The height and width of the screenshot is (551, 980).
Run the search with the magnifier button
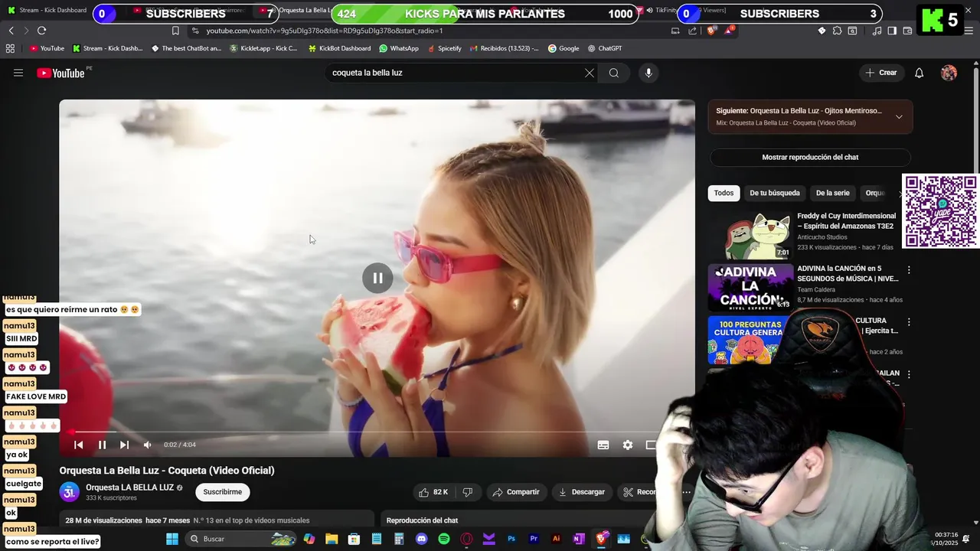(614, 73)
